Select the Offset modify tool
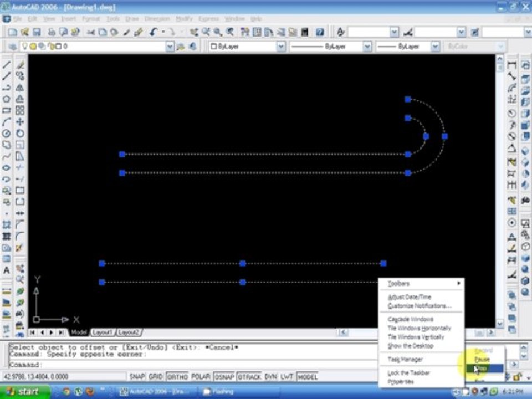 tap(20, 99)
